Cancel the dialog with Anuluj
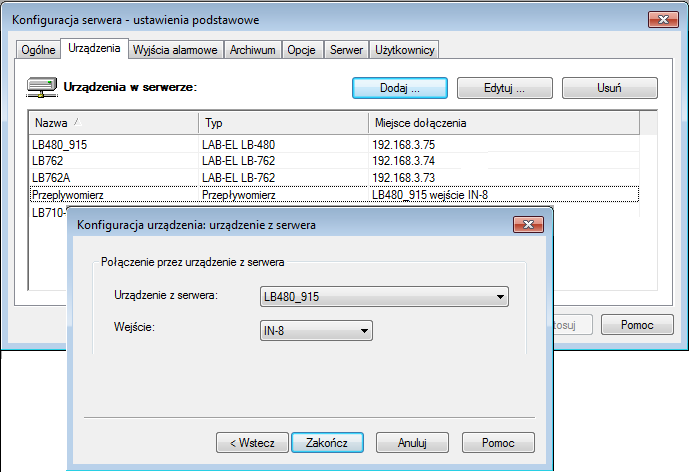Viewport: 689px width, 472px height. 412,442
